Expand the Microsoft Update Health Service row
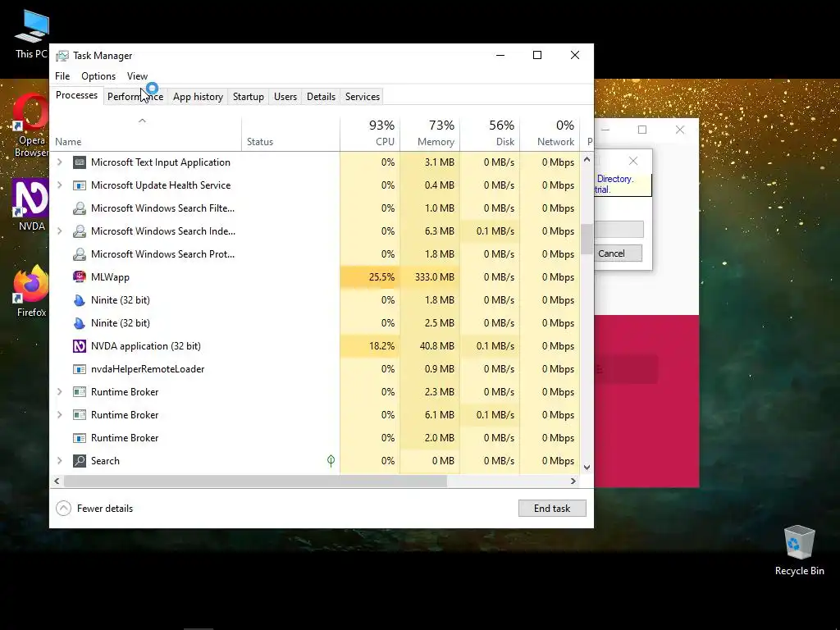Image resolution: width=840 pixels, height=630 pixels. tap(59, 185)
